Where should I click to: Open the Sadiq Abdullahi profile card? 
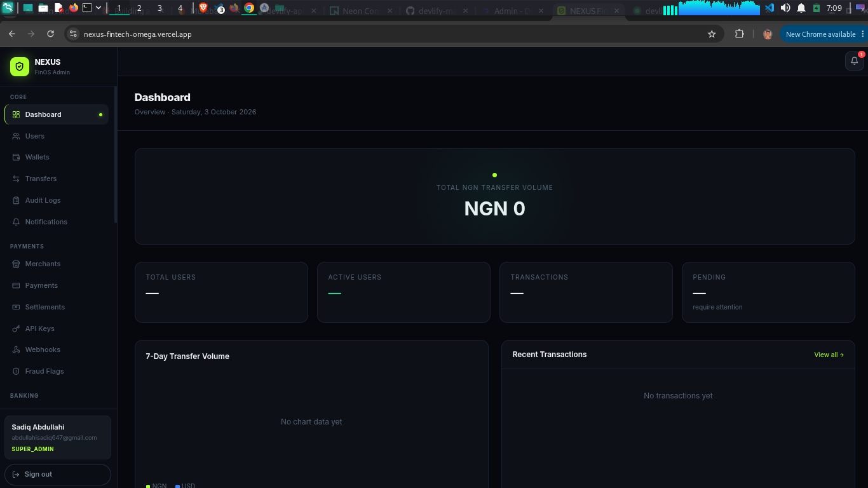click(58, 437)
